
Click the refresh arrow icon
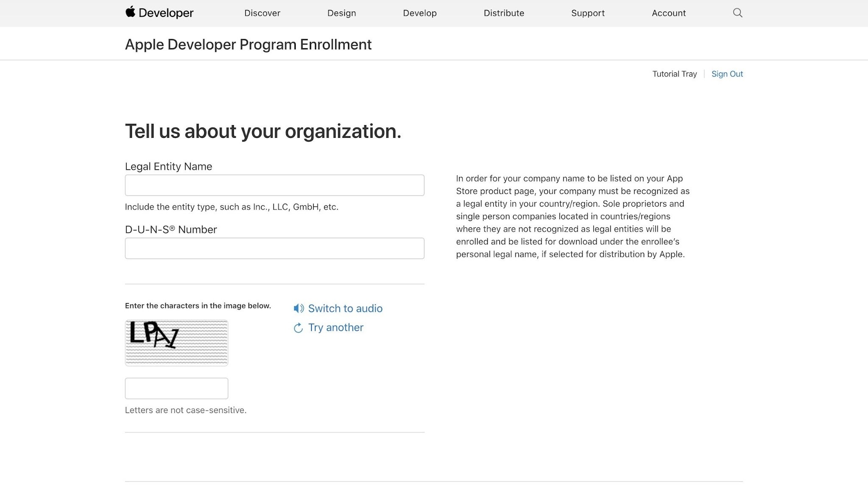pyautogui.click(x=298, y=328)
